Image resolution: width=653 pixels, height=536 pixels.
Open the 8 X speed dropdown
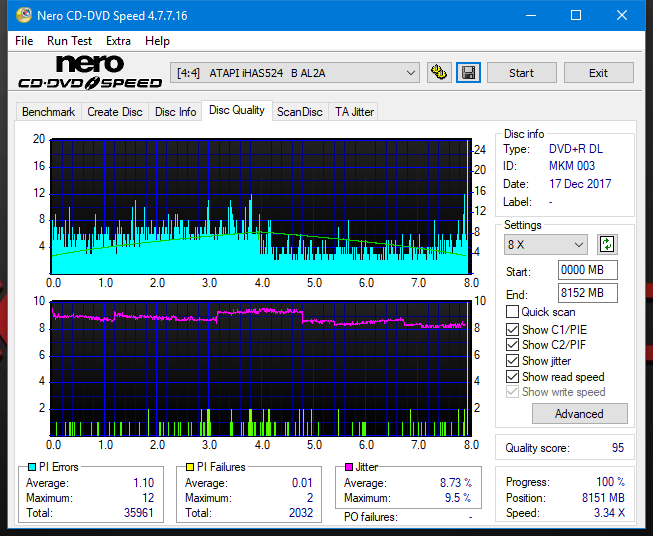pyautogui.click(x=546, y=244)
